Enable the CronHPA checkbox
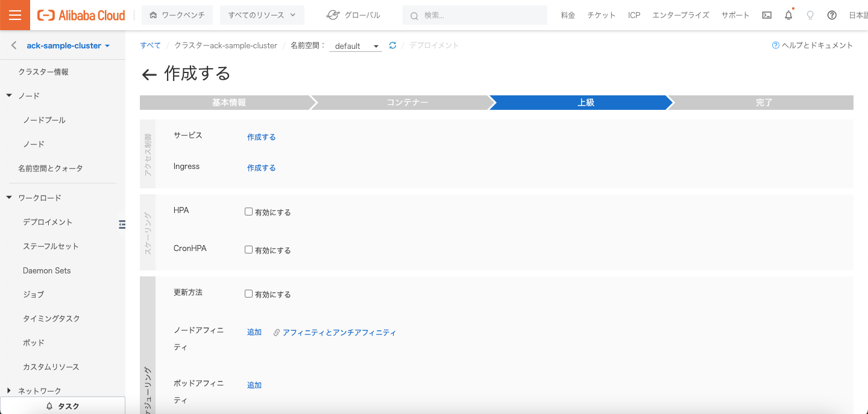The width and height of the screenshot is (868, 414). (248, 250)
